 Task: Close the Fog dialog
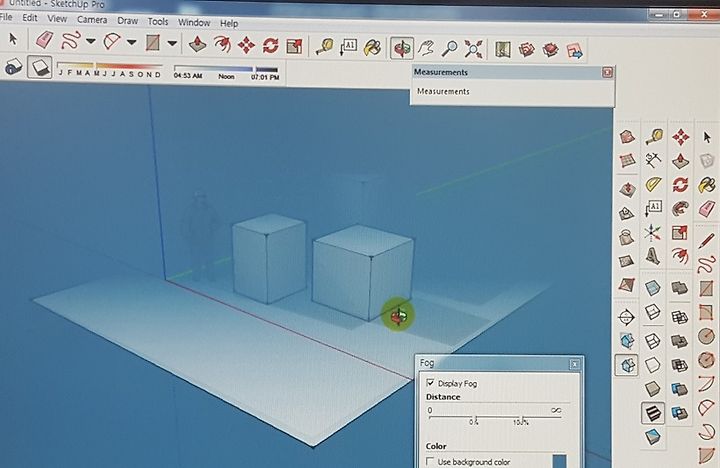[x=574, y=365]
